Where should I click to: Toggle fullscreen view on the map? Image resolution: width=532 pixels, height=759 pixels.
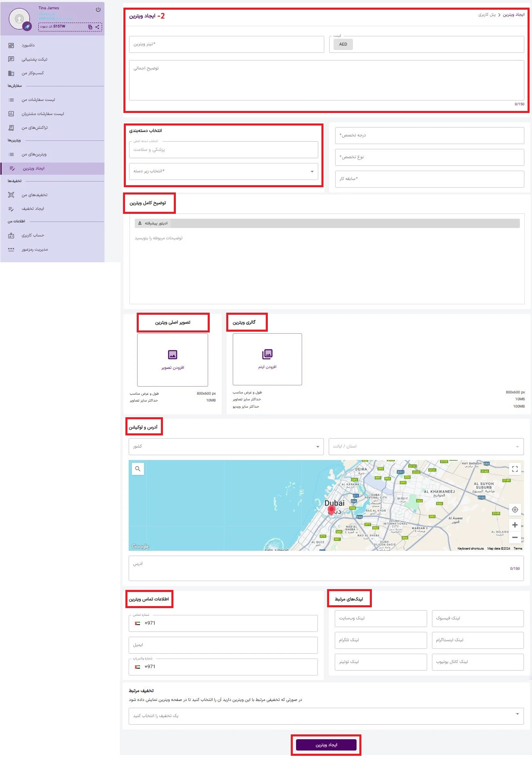pos(515,469)
